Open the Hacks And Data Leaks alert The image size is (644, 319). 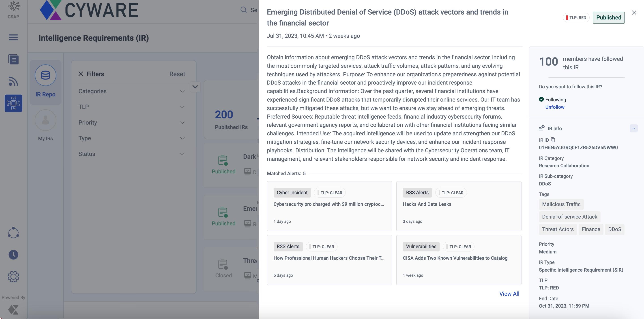point(459,206)
